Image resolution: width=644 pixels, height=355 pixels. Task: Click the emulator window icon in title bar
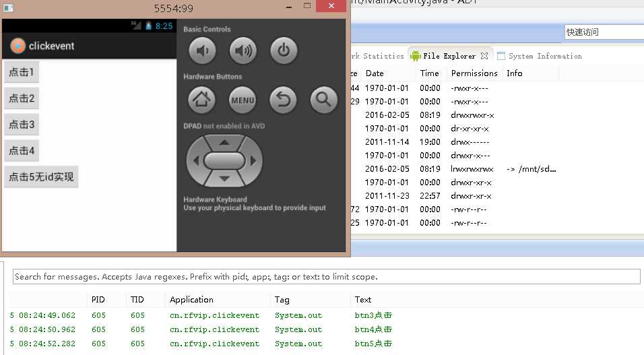click(8, 8)
